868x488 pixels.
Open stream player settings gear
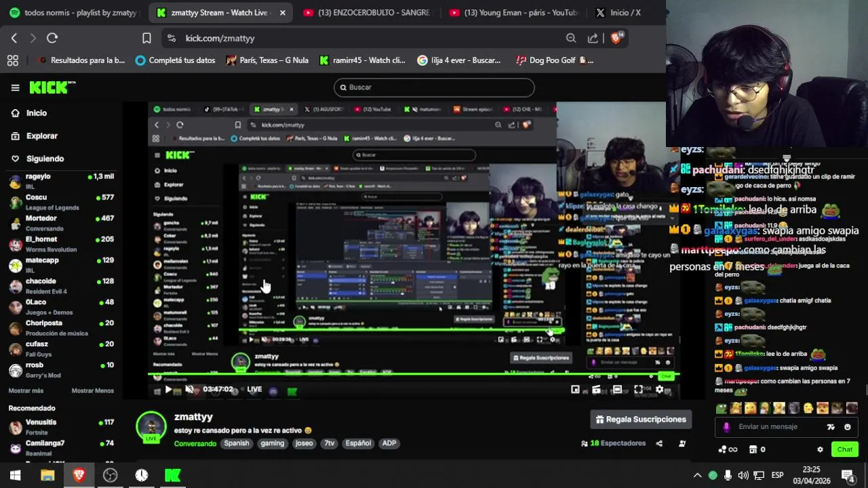click(x=659, y=389)
